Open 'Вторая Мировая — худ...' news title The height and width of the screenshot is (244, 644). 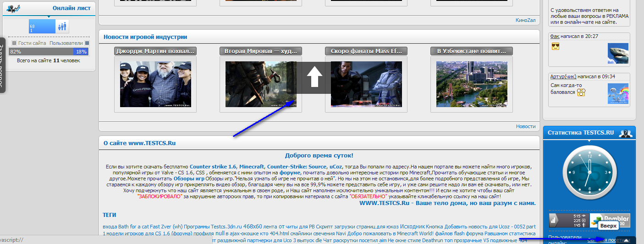261,51
